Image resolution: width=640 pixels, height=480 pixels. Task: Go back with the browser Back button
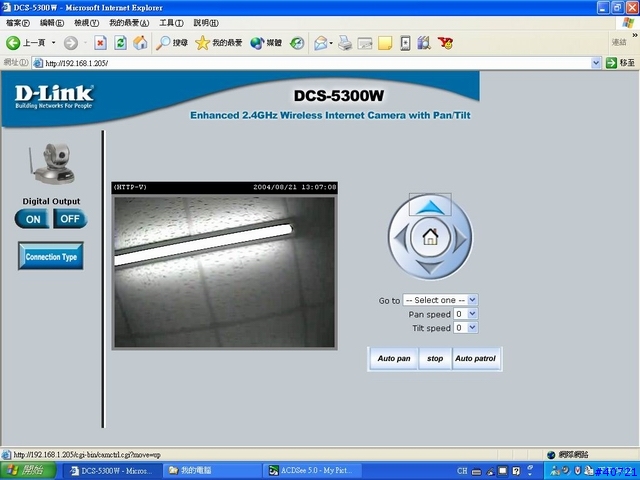[25, 42]
